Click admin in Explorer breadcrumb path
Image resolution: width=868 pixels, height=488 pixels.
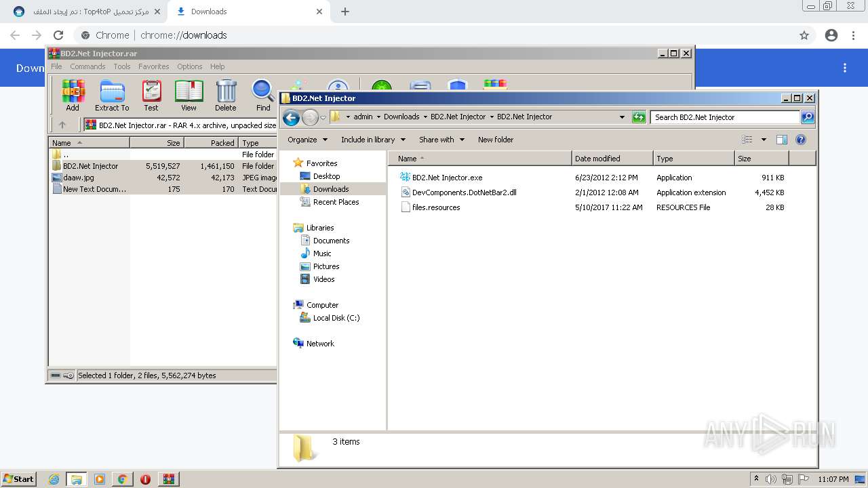(363, 117)
